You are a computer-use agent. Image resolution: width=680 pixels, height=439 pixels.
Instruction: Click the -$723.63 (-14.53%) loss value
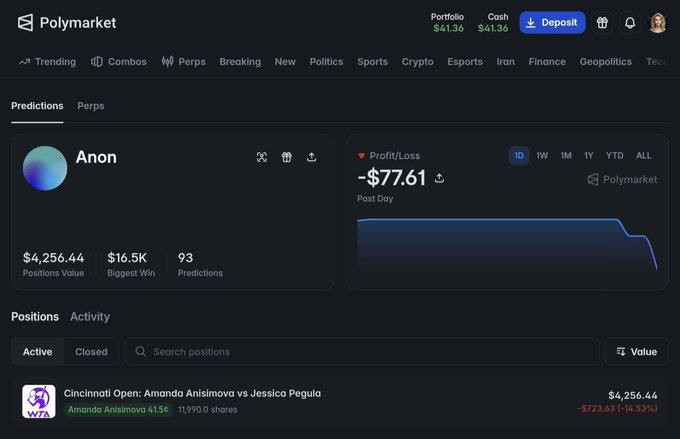click(x=618, y=409)
